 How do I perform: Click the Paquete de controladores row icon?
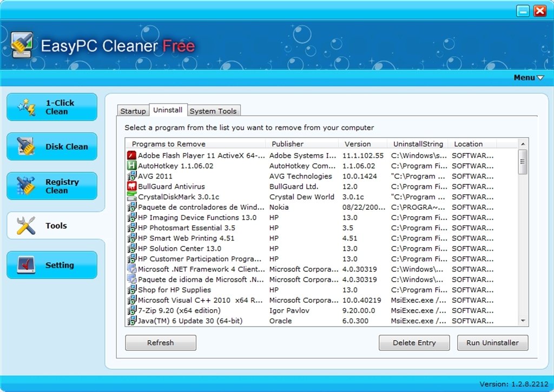pyautogui.click(x=132, y=207)
